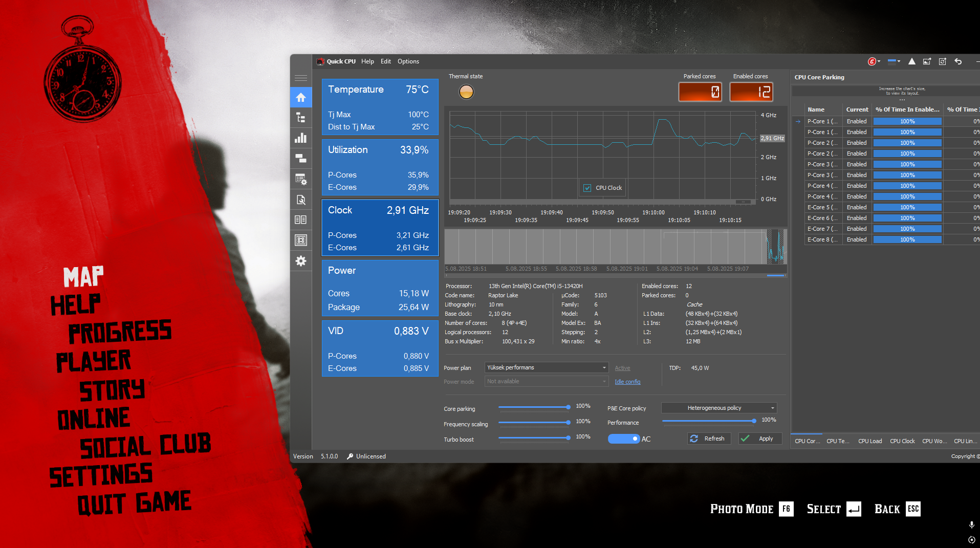Switch to the CPU Clock tab
This screenshot has width=980, height=548.
902,441
